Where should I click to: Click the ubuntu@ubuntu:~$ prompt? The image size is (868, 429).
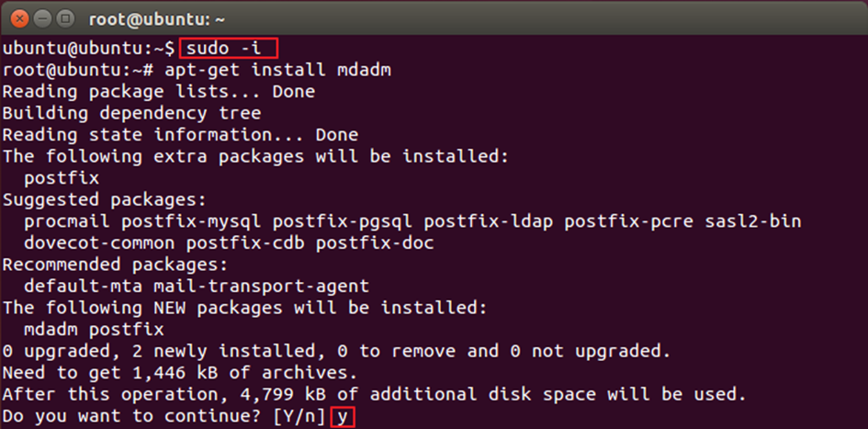click(x=88, y=47)
